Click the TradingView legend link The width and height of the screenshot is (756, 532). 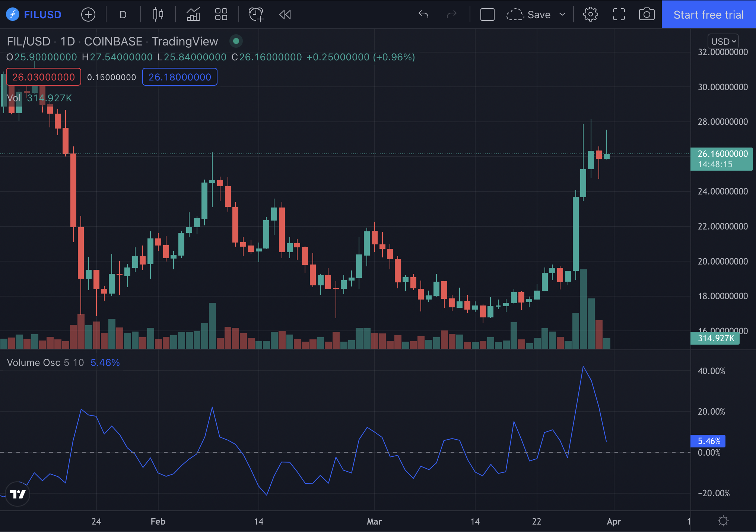tap(185, 41)
